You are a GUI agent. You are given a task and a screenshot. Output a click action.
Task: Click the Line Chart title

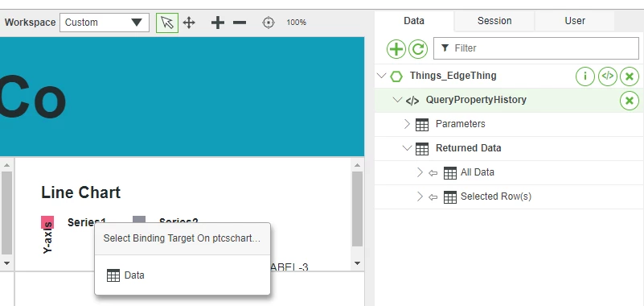[81, 192]
